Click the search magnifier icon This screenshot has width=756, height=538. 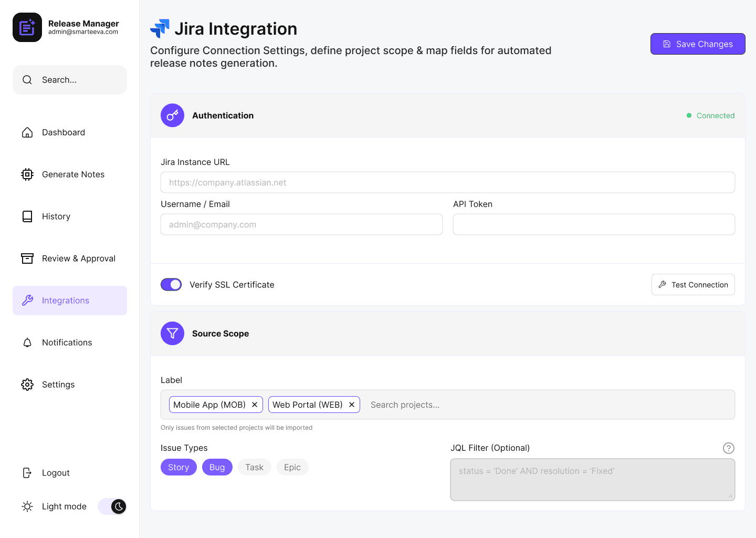[27, 80]
